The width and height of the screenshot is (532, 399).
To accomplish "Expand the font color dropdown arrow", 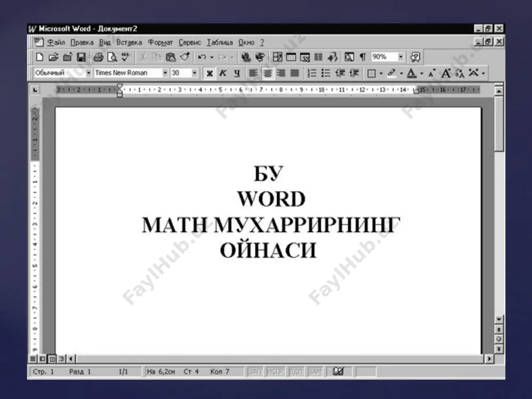I will (422, 73).
